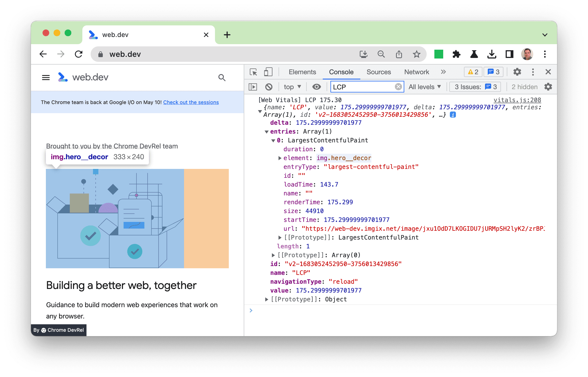Select the top frame context dropdown
The image size is (588, 377).
(292, 87)
